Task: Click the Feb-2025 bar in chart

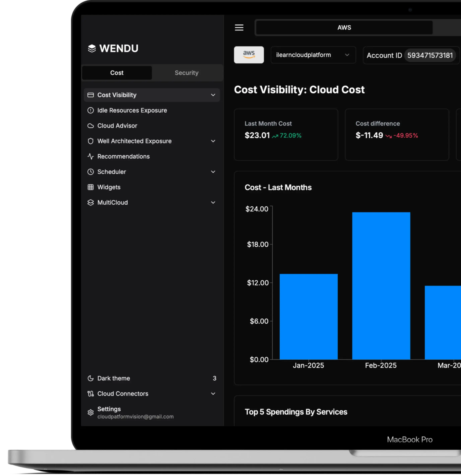Action: click(381, 286)
